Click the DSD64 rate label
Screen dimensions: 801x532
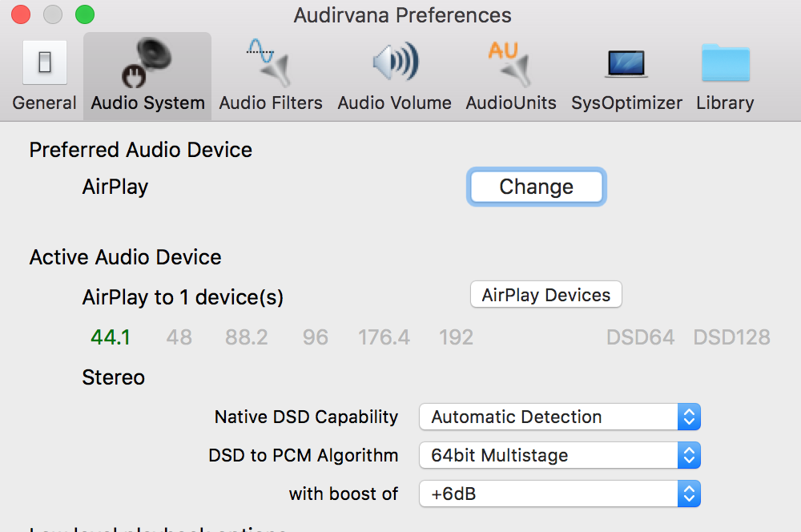click(x=640, y=337)
